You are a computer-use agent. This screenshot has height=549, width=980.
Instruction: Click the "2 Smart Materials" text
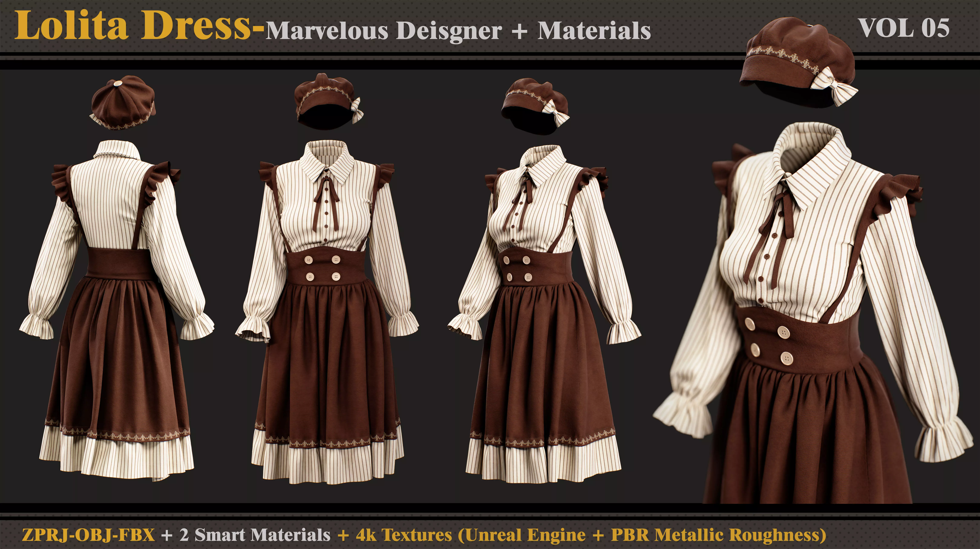(255, 535)
